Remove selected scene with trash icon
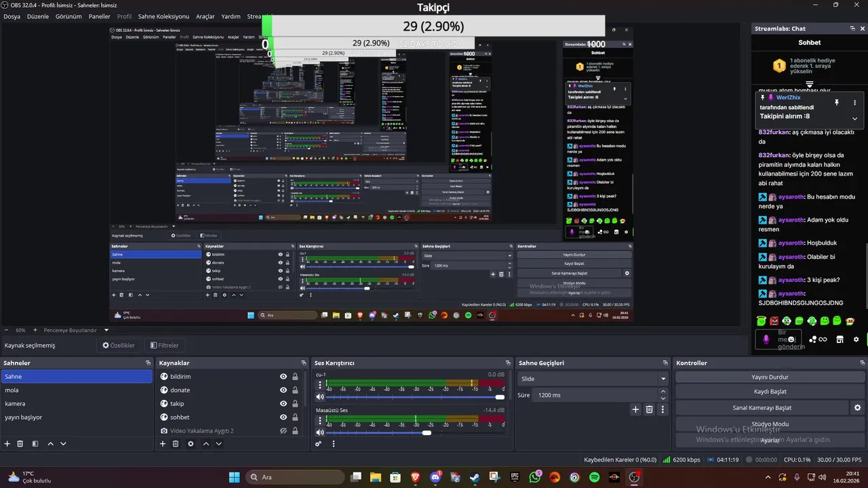The width and height of the screenshot is (868, 488). point(20,444)
